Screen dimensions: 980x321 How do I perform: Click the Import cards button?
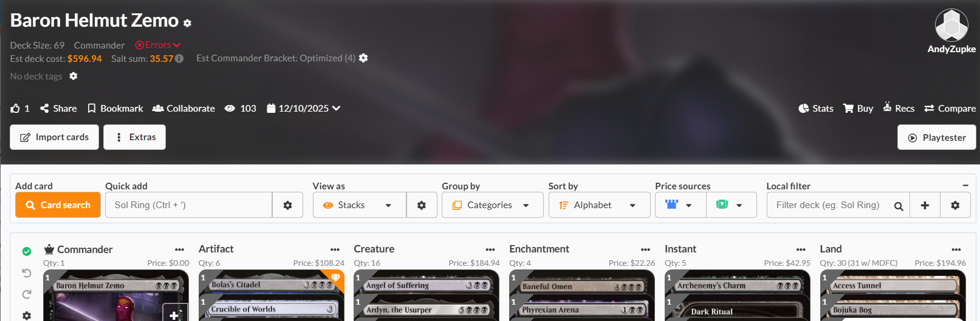click(55, 137)
